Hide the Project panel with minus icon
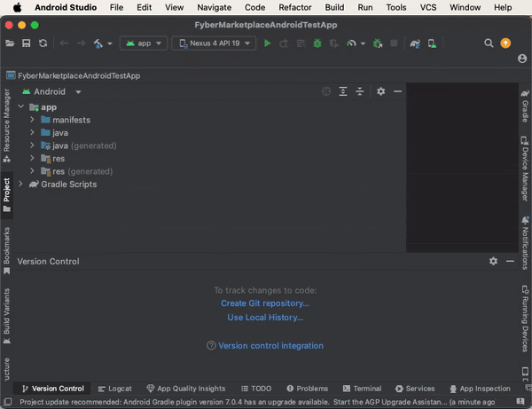 tap(397, 91)
